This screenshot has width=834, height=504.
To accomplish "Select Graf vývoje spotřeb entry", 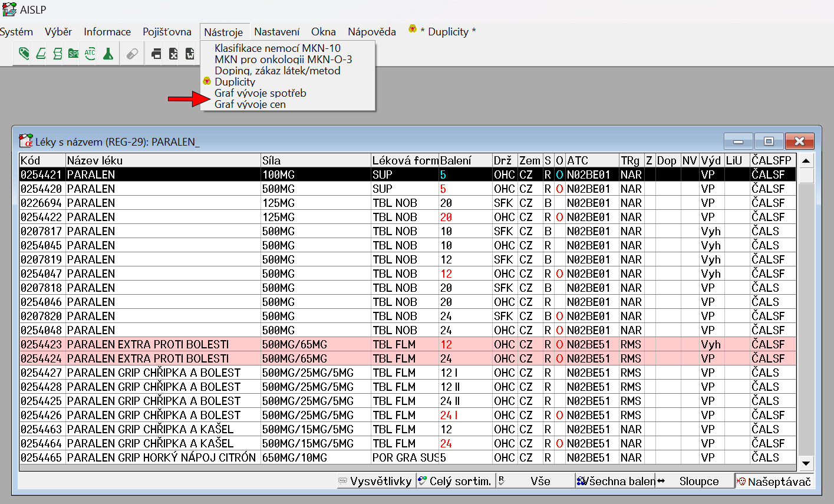I will tap(261, 93).
